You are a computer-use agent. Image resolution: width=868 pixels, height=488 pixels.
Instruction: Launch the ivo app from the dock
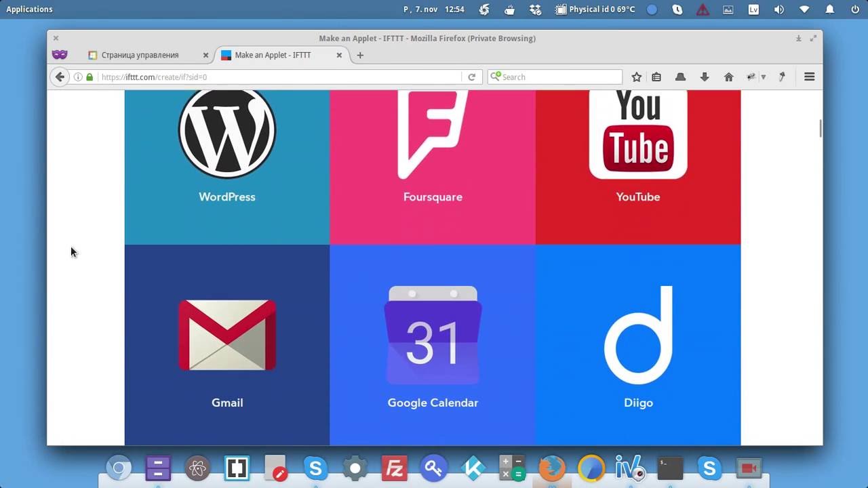631,468
